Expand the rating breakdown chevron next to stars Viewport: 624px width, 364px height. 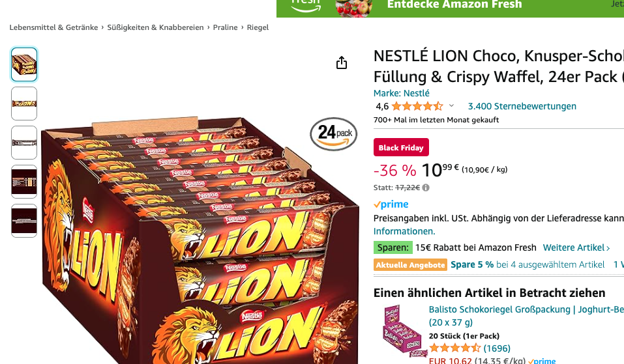point(451,106)
